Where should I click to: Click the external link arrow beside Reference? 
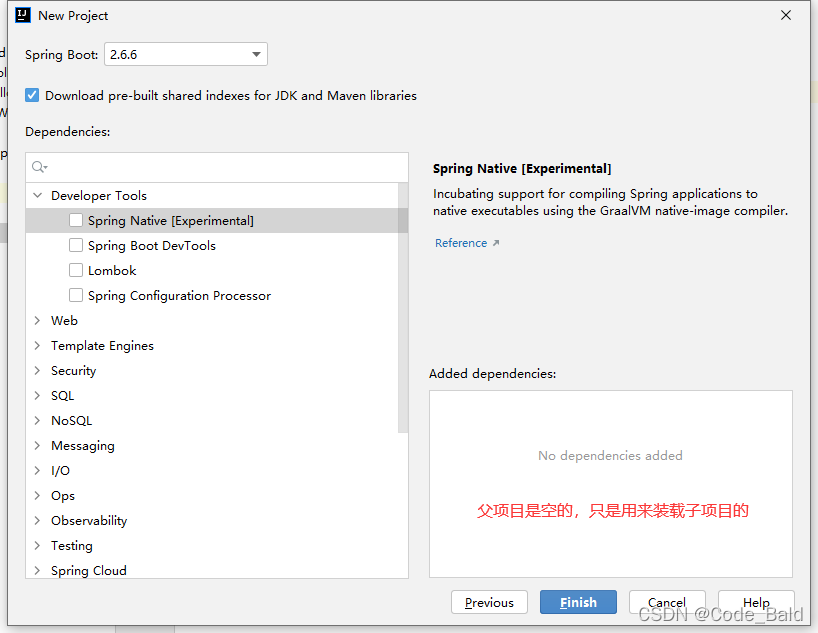(x=496, y=243)
